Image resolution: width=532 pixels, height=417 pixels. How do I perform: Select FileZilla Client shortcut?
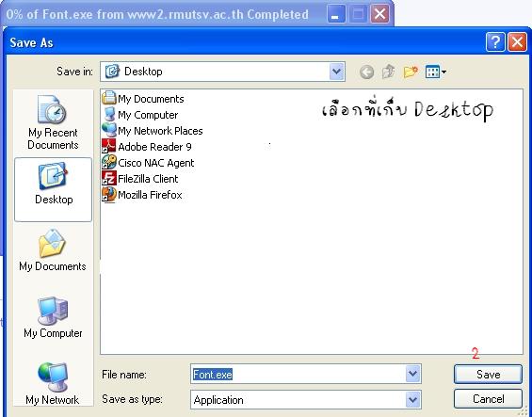tap(140, 179)
